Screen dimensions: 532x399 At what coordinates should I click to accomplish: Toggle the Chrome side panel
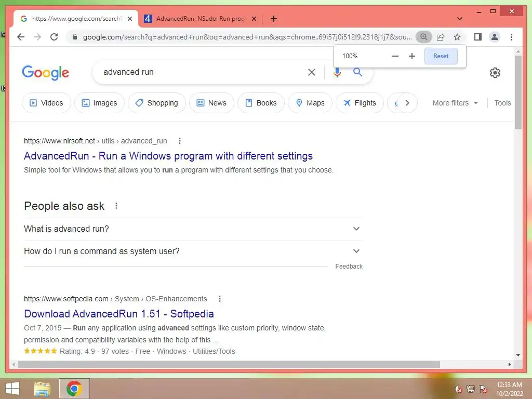pos(478,37)
